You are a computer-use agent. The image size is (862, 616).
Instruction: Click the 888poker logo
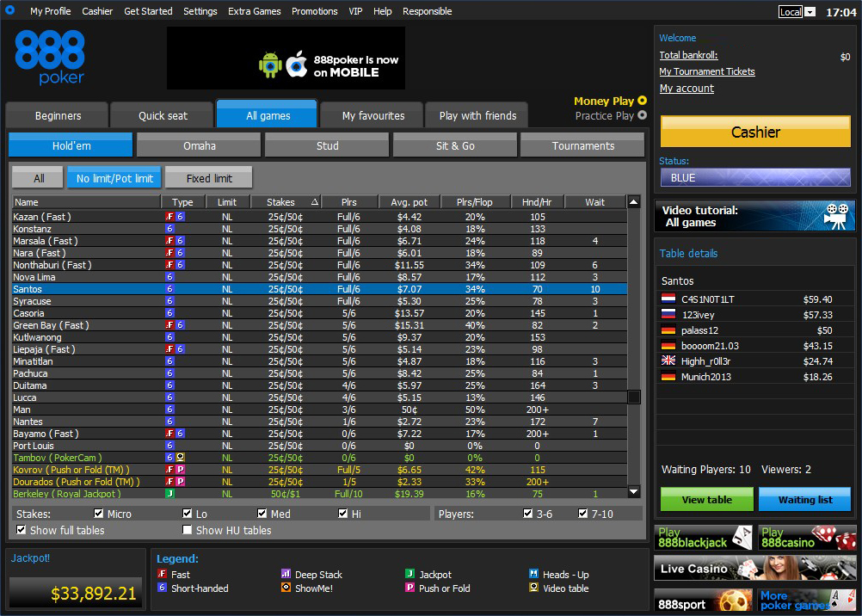(x=50, y=58)
